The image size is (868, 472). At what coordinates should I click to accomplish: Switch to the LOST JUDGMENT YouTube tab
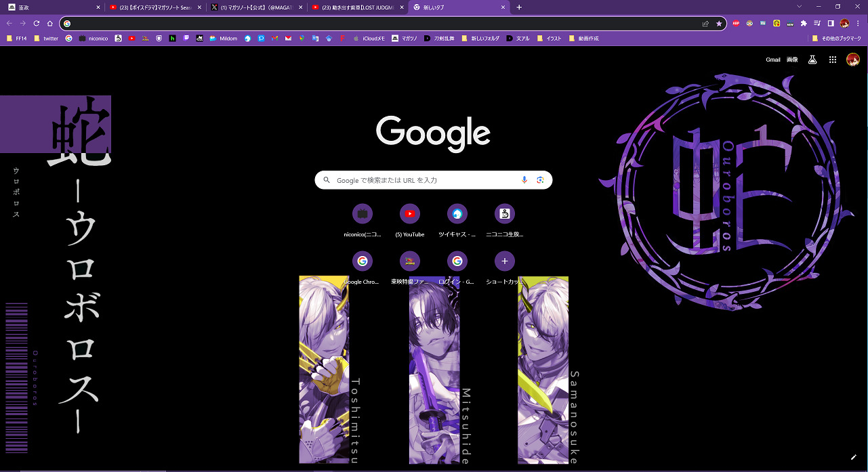tap(358, 7)
